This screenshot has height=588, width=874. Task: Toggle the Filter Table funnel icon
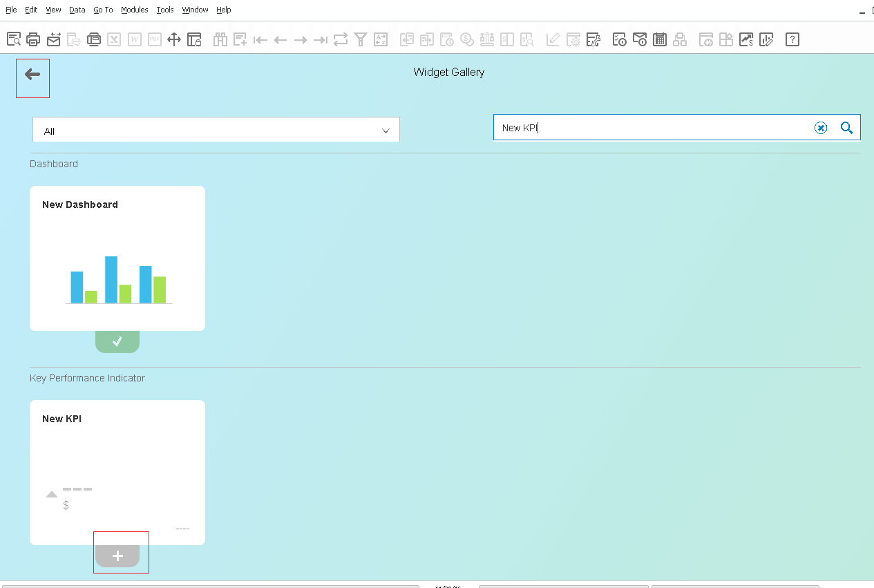point(360,39)
